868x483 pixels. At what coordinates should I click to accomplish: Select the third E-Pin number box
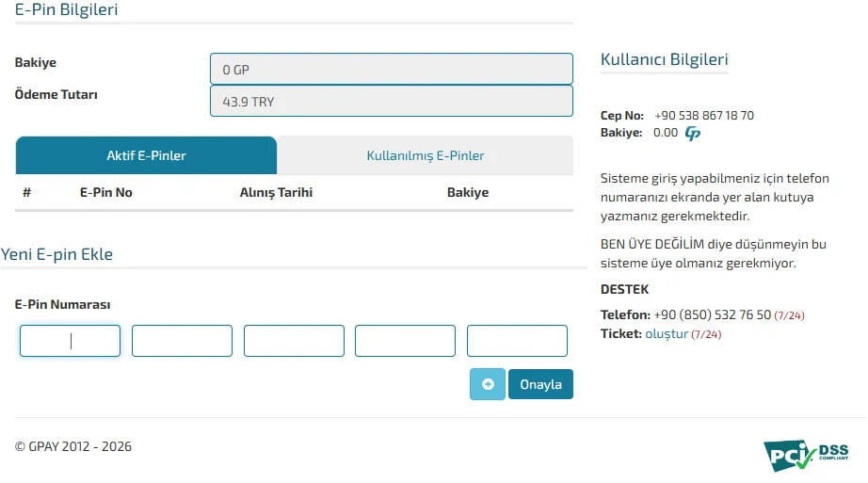(x=294, y=341)
